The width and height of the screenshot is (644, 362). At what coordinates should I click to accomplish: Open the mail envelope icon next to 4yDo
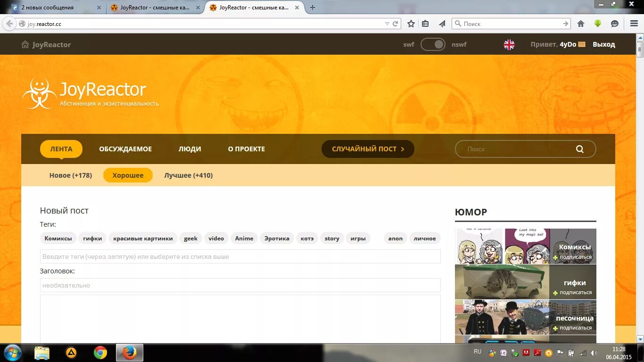[x=581, y=44]
